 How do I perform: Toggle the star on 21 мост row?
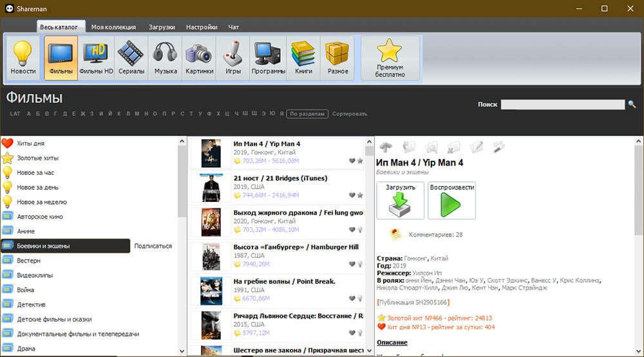tap(359, 195)
